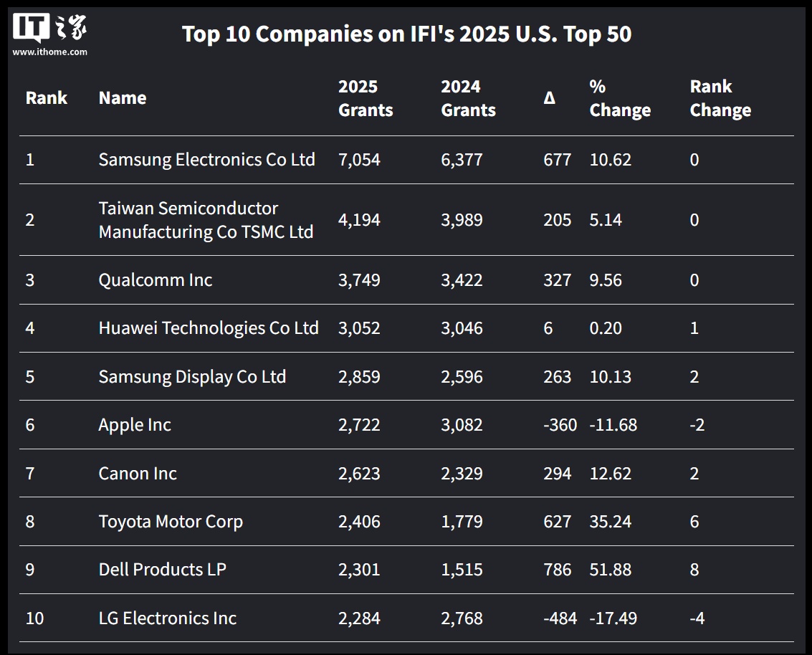Click the www.ithome.com watermark text
Viewport: 812px width, 655px height.
49,52
